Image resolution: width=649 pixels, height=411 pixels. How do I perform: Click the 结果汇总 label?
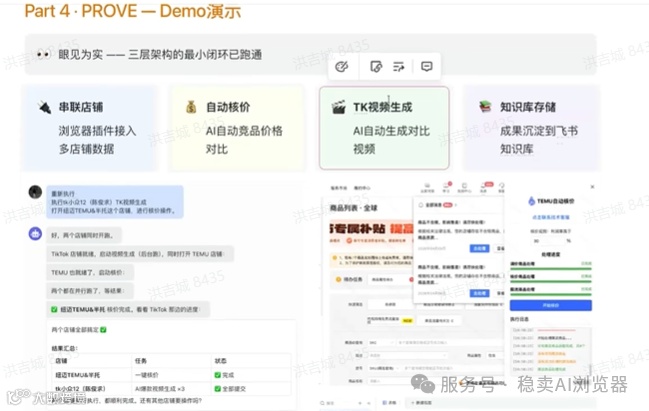pyautogui.click(x=65, y=348)
